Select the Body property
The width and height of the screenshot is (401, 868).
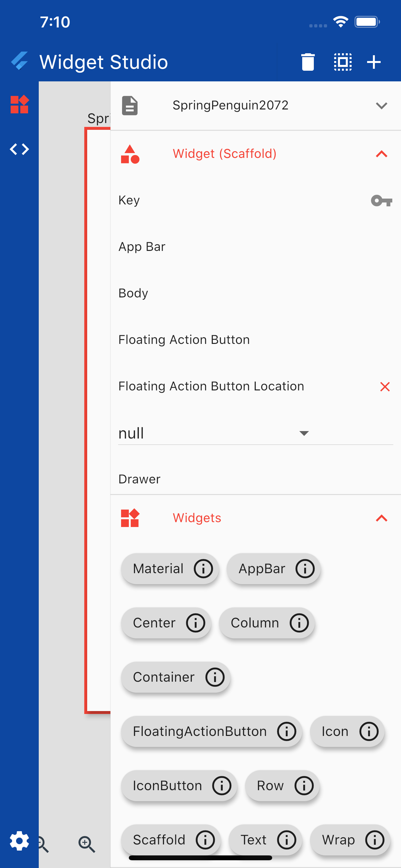[133, 293]
